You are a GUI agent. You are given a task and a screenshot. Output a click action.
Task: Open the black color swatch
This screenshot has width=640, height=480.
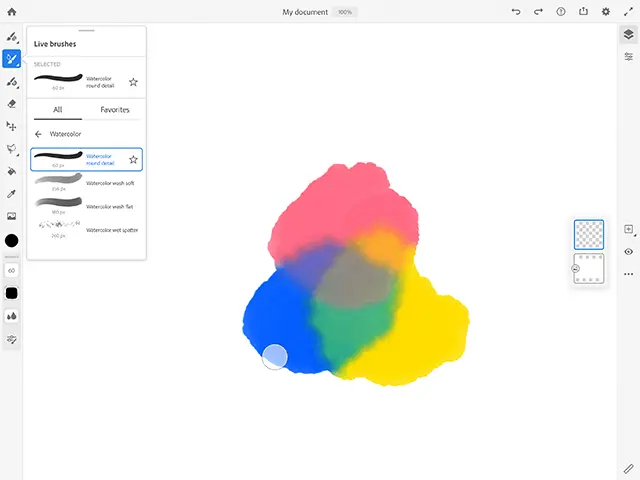(x=12, y=241)
